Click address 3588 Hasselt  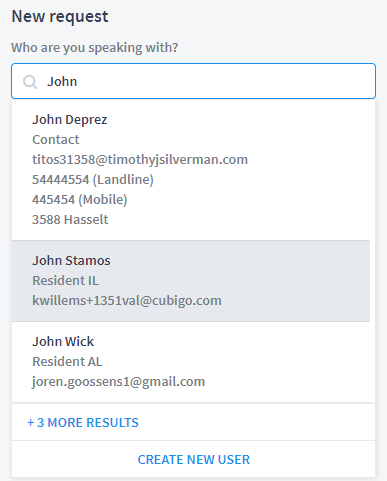click(70, 220)
